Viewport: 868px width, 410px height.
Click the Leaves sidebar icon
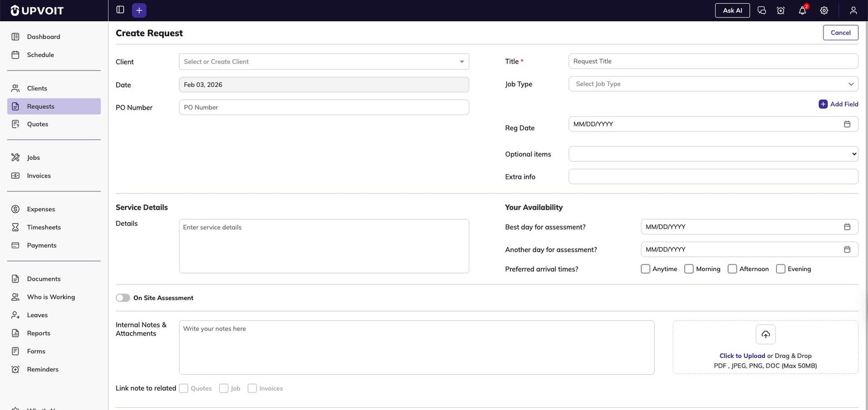15,315
